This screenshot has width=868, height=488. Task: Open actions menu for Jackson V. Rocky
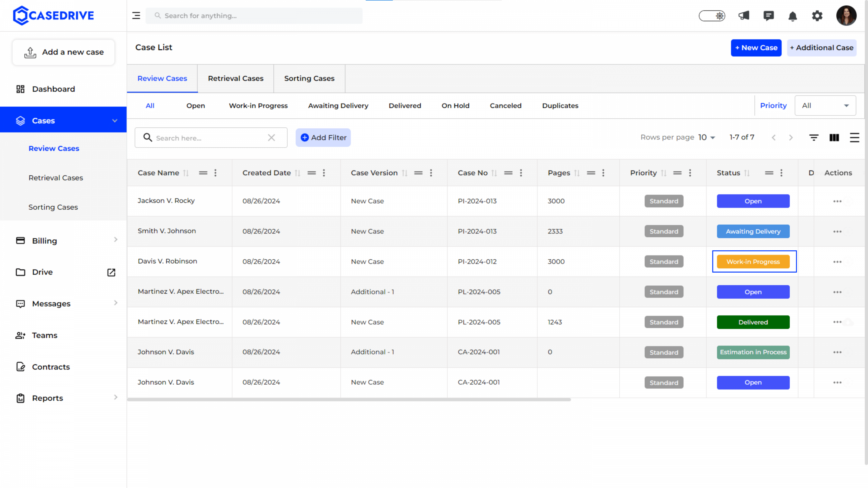tap(837, 202)
